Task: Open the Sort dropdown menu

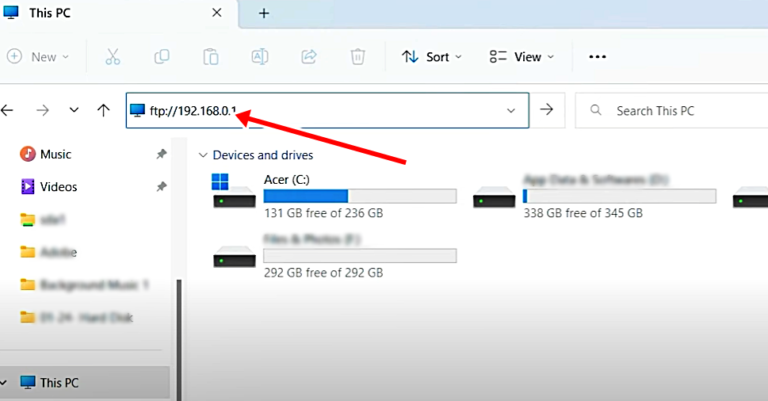Action: coord(432,57)
